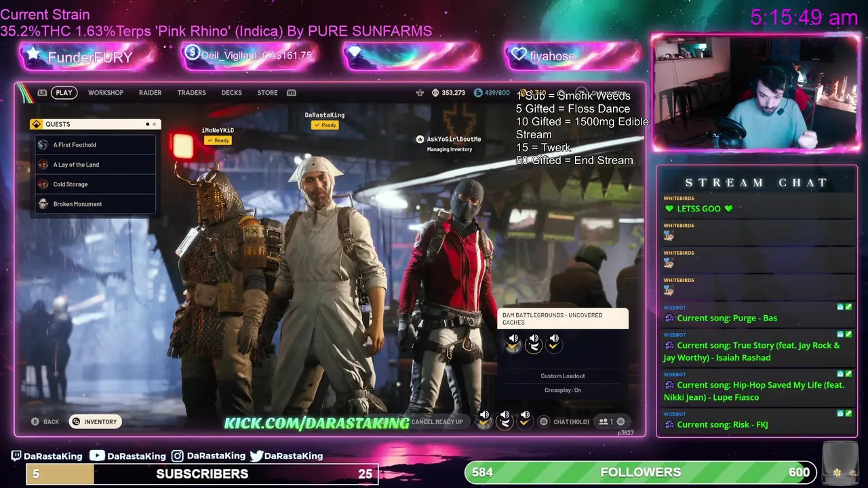Image resolution: width=868 pixels, height=488 pixels.
Task: Click CANCEL READY UP button
Action: pyautogui.click(x=437, y=422)
